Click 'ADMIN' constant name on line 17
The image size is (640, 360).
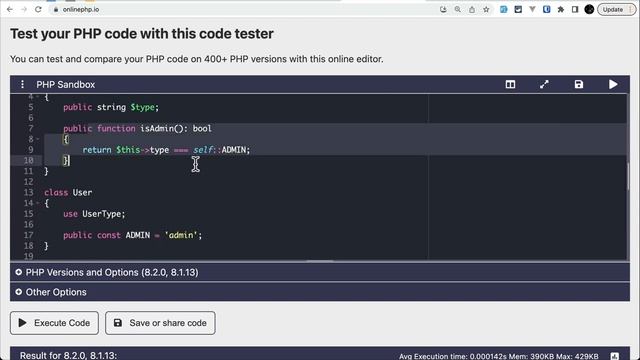point(138,235)
